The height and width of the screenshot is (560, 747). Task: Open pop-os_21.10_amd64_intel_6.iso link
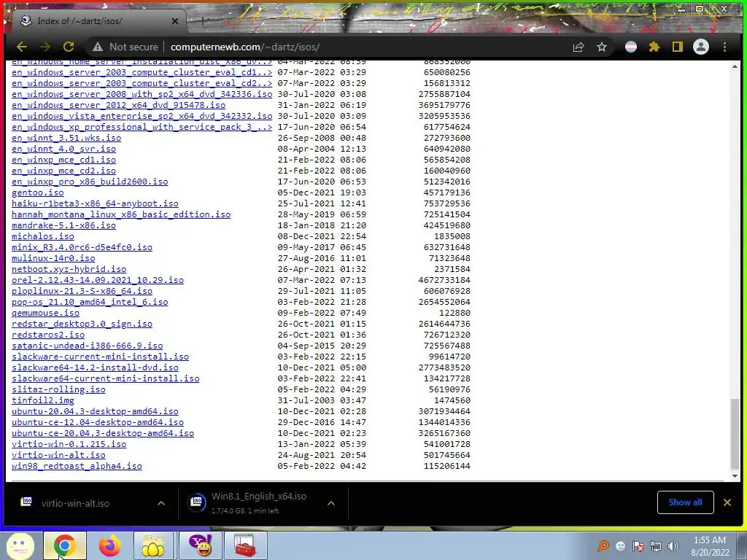(90, 302)
